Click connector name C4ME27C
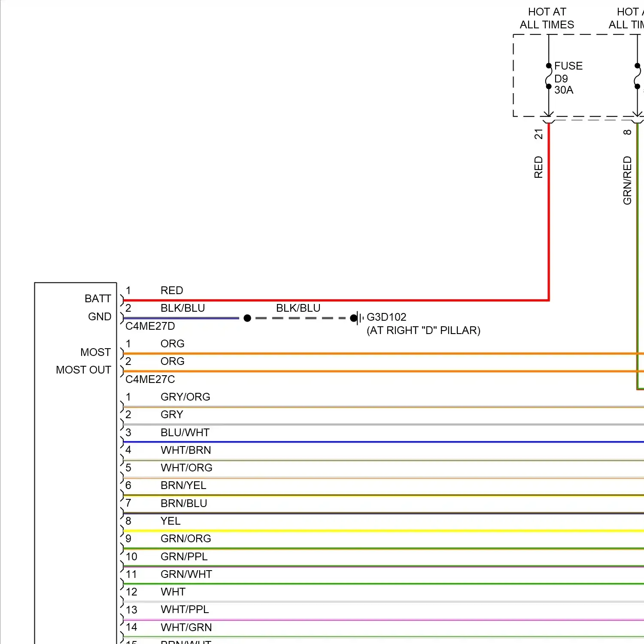 150,379
